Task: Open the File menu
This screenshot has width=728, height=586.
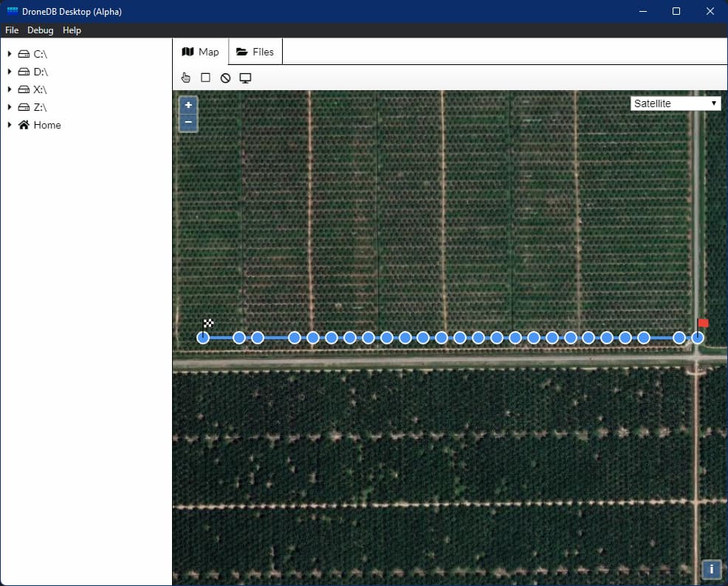Action: coord(12,30)
